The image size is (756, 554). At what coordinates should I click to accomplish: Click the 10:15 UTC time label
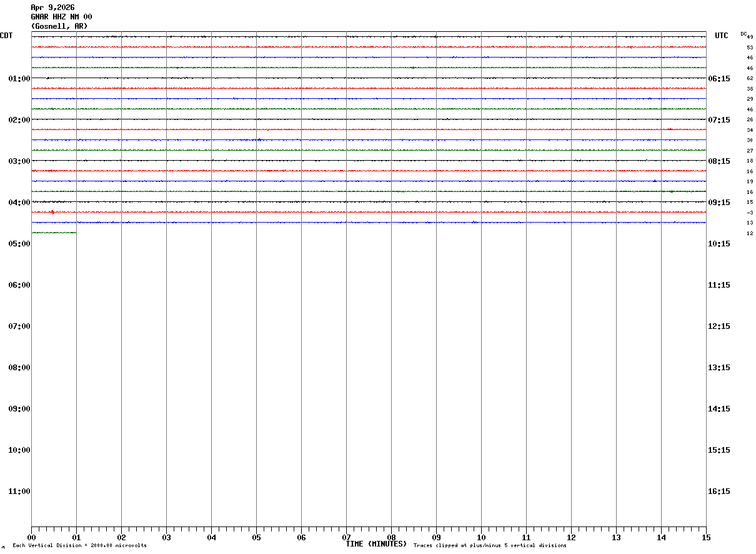pos(719,244)
